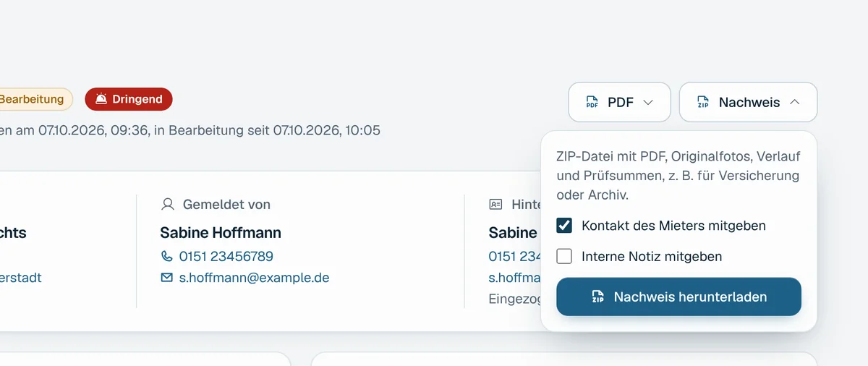
Task: Call phone number 0151 23456789
Action: tap(226, 256)
